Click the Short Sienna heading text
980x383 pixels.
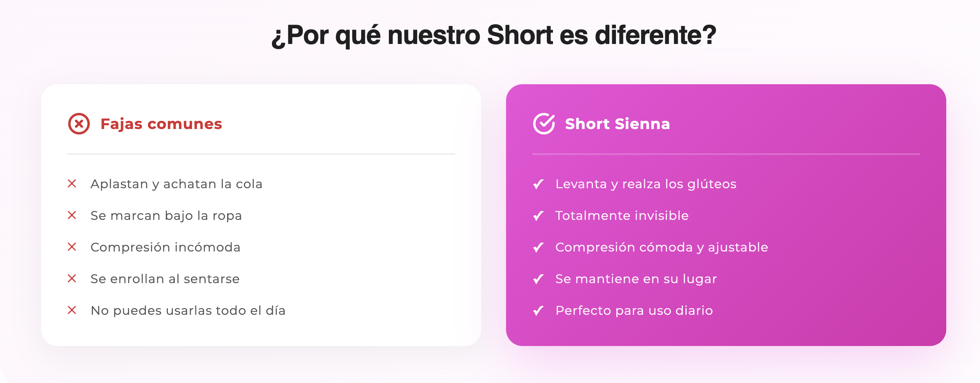(617, 124)
